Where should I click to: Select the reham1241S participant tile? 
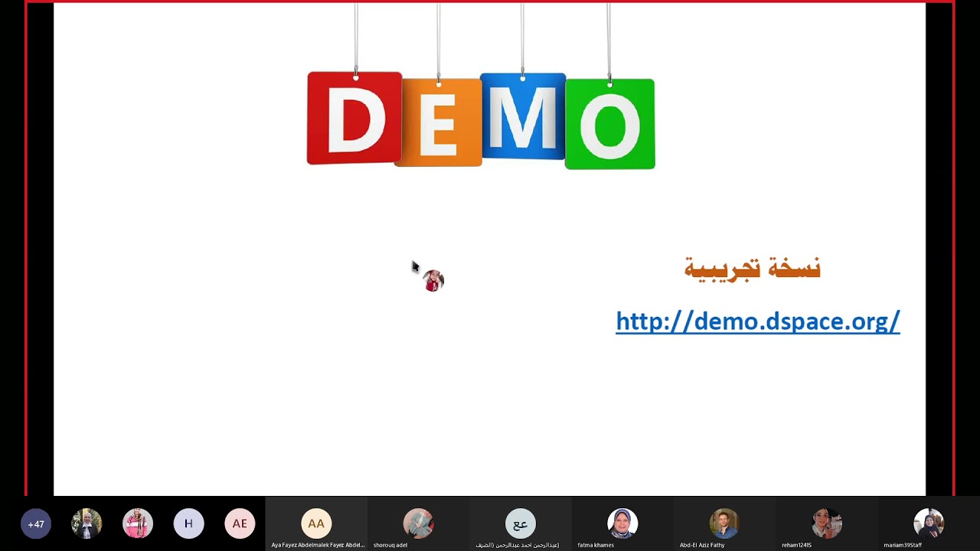click(826, 524)
